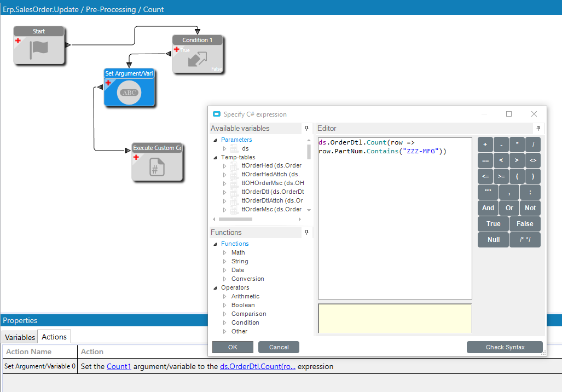Pin the Editor panel
562x392 pixels.
(538, 129)
